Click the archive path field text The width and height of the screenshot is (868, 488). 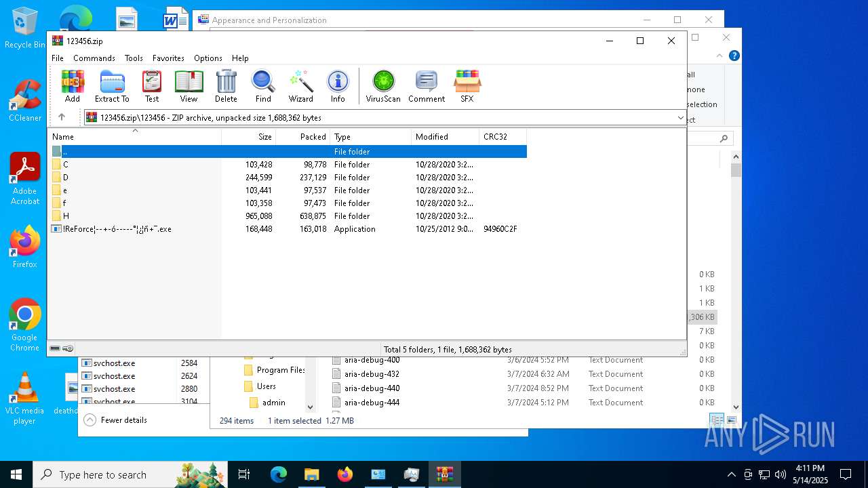click(211, 118)
